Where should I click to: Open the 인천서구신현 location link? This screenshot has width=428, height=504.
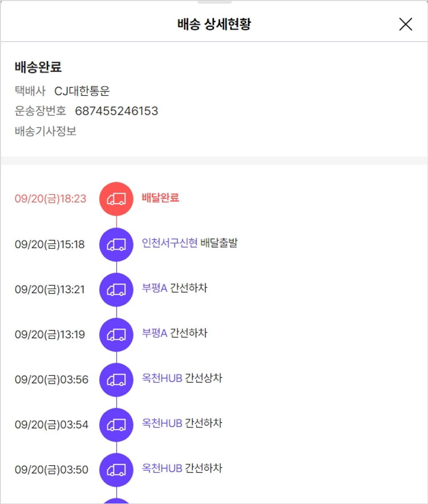tap(169, 243)
